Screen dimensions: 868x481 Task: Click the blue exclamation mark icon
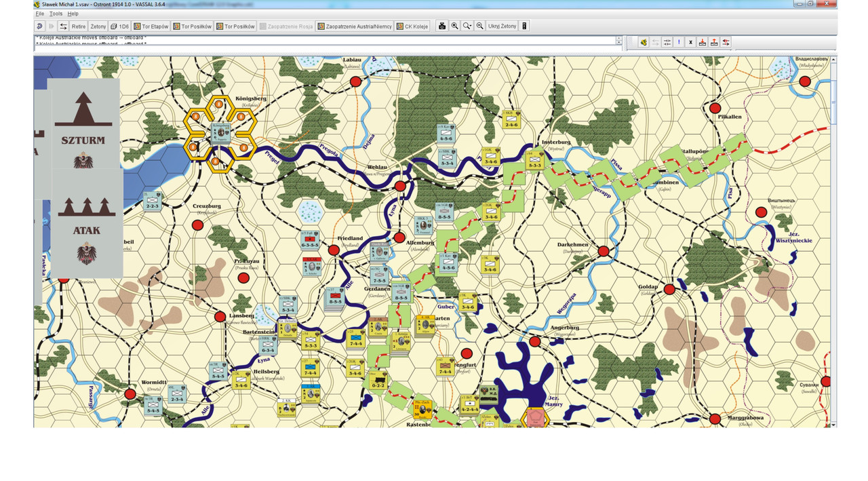point(679,42)
